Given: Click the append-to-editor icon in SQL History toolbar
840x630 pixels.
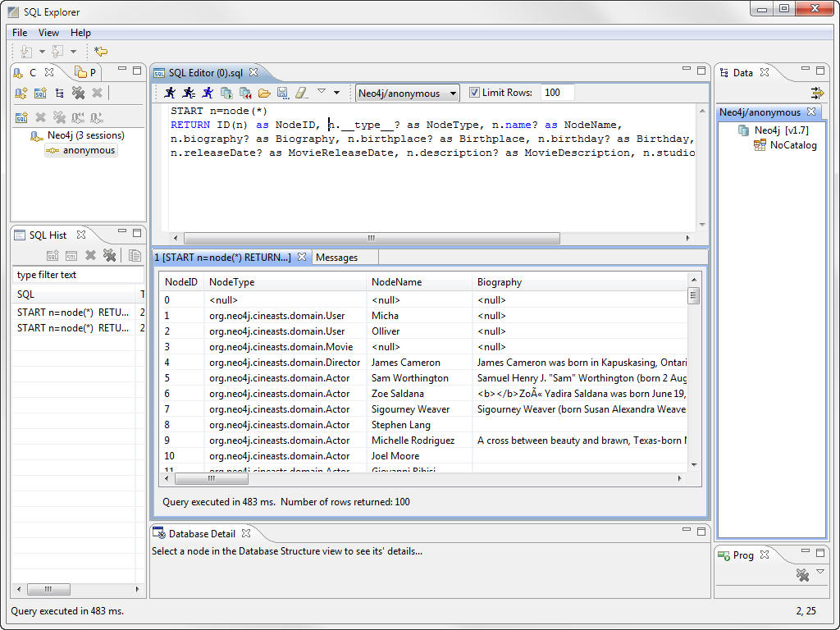Looking at the screenshot, I should point(71,256).
